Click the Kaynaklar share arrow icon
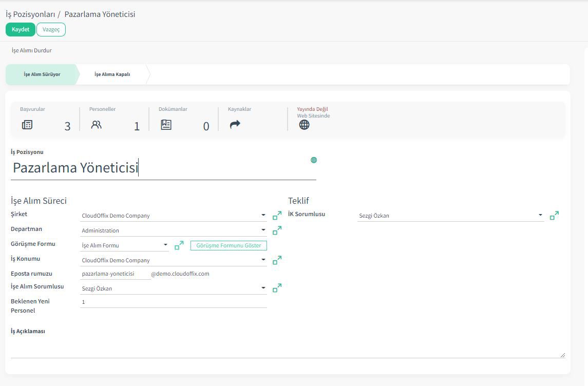 tap(235, 124)
